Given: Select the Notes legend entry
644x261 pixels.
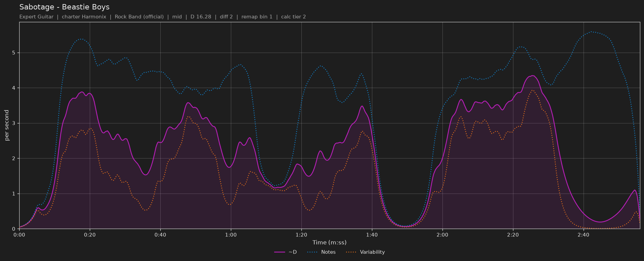Looking at the screenshot, I should coord(321,252).
